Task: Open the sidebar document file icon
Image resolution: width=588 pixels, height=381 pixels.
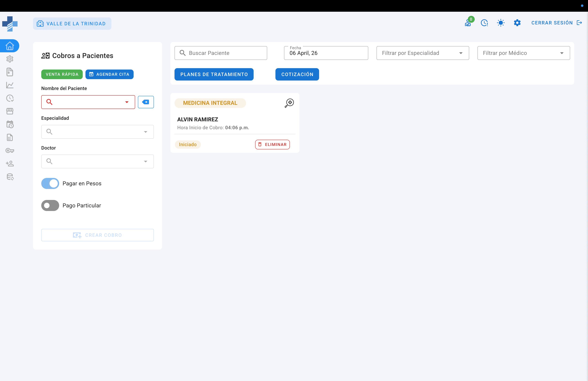Action: (x=10, y=72)
